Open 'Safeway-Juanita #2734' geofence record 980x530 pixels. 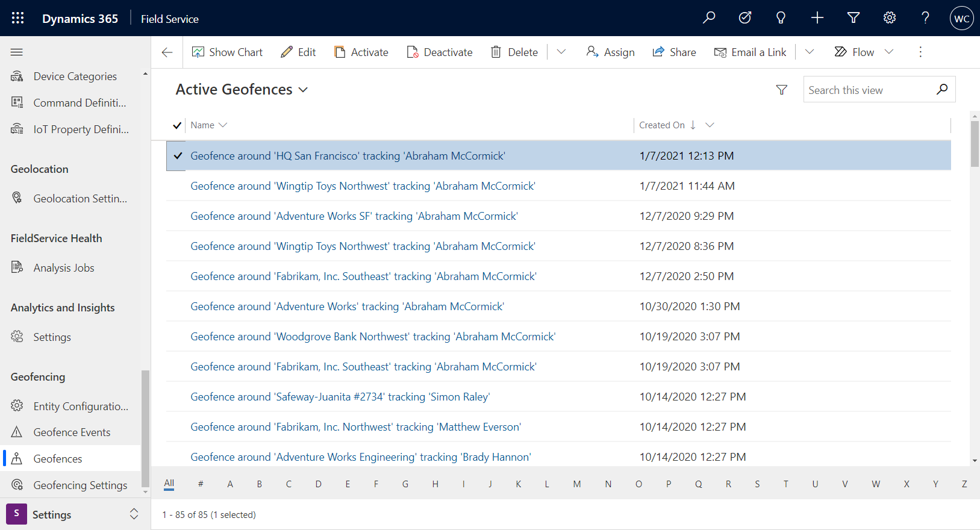coord(340,397)
